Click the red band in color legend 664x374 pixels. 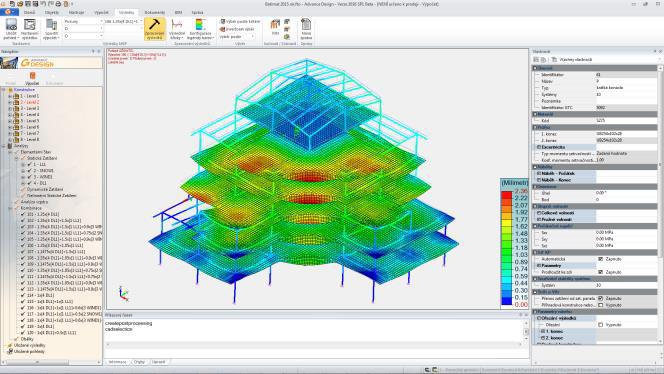(x=506, y=195)
